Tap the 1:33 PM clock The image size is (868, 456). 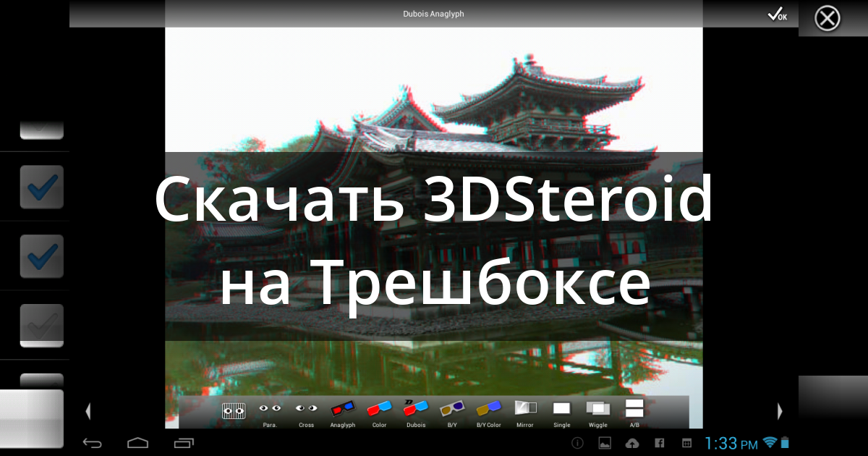pos(731,443)
